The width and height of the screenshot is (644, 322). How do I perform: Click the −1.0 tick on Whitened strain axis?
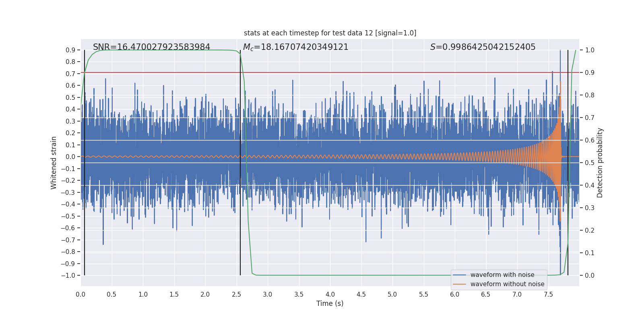pos(68,275)
